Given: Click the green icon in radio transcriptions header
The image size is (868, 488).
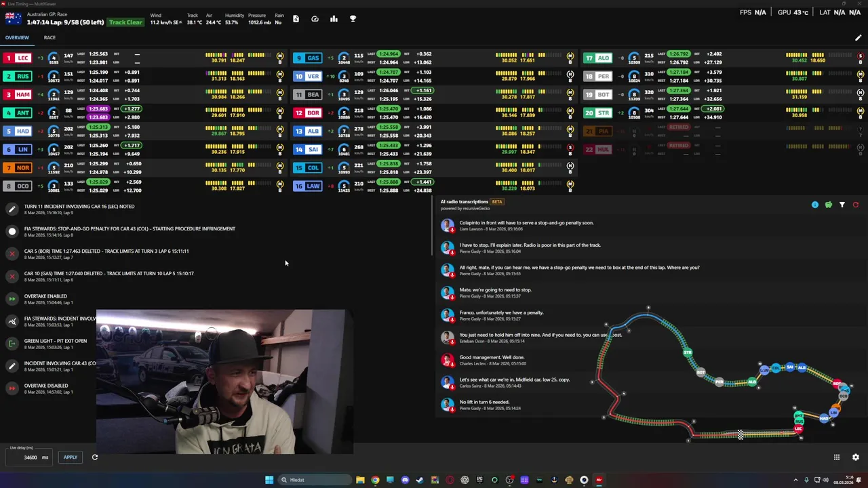Looking at the screenshot, I should coord(829,205).
